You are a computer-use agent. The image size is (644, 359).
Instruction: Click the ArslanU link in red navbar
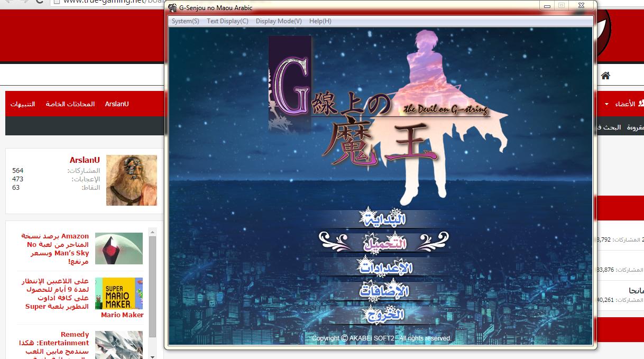pyautogui.click(x=117, y=104)
